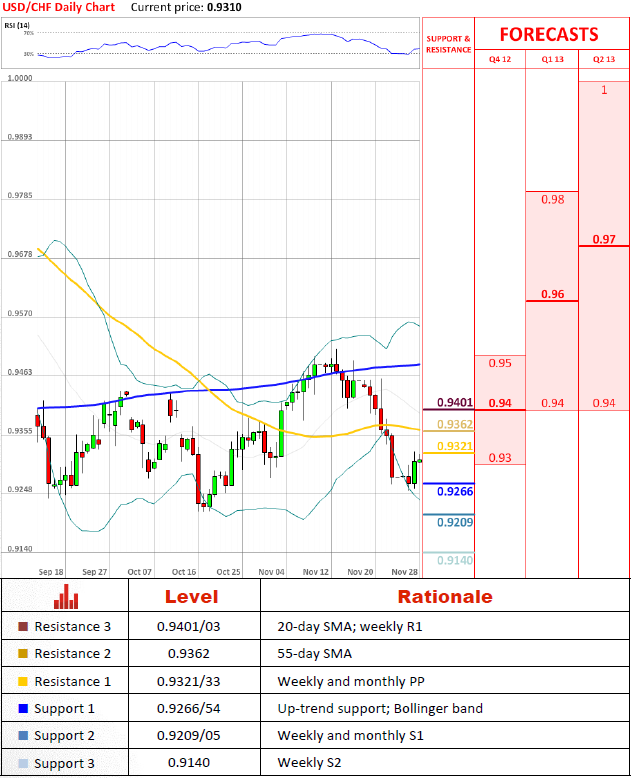Click the bold 0.96 Q1 13 forecast
The image size is (632, 778).
point(552,294)
